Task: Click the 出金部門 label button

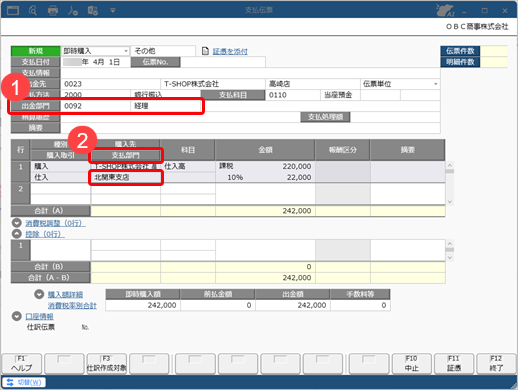Action: [36, 106]
